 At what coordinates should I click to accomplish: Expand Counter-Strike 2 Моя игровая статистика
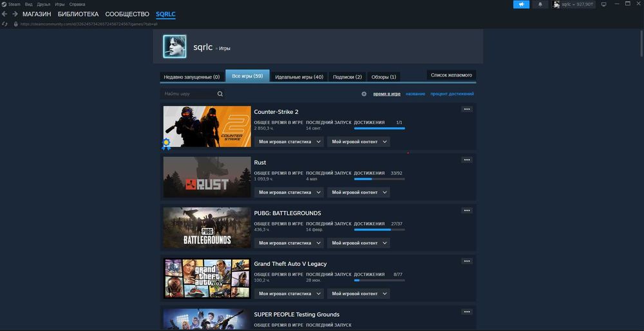289,142
